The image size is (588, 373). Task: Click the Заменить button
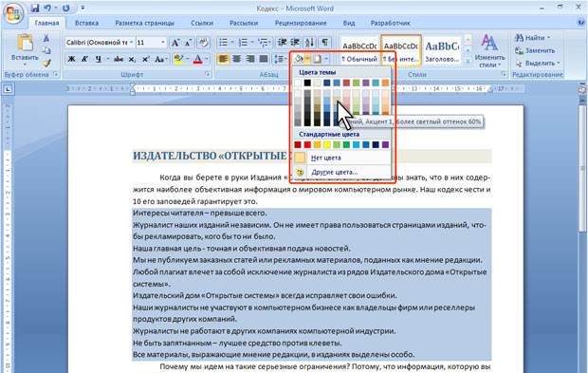tap(535, 50)
